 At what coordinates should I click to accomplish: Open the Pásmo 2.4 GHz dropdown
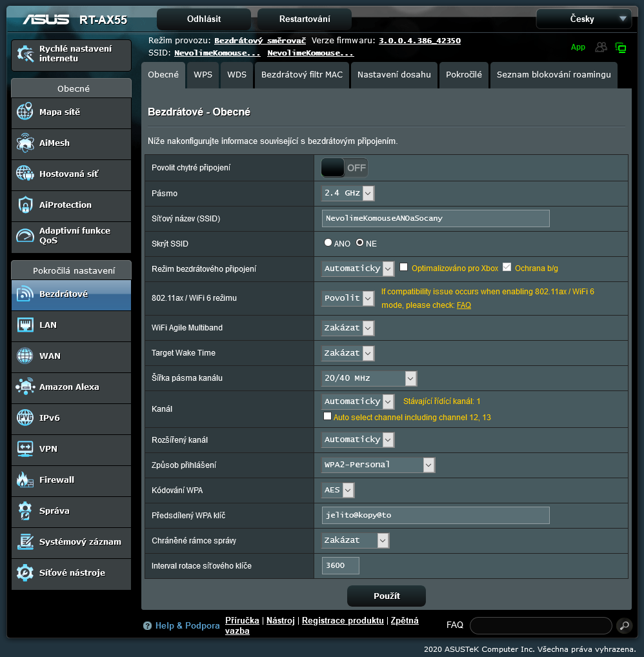tap(348, 193)
